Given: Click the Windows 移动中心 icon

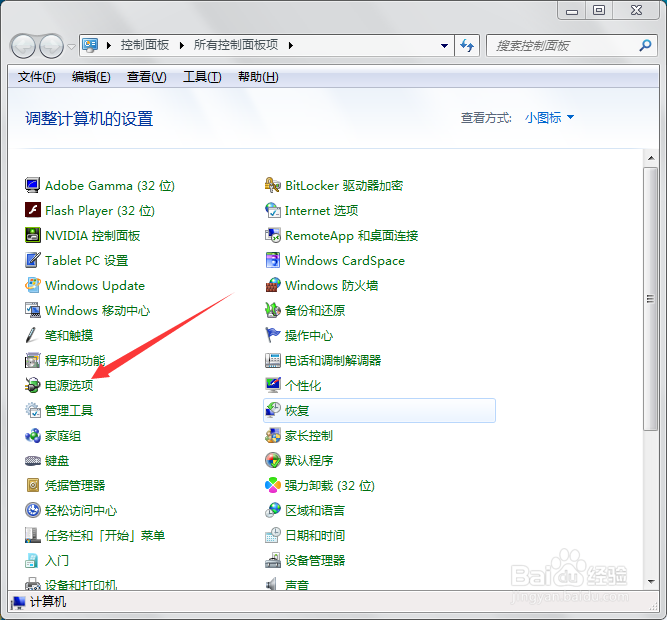Looking at the screenshot, I should coord(32,310).
